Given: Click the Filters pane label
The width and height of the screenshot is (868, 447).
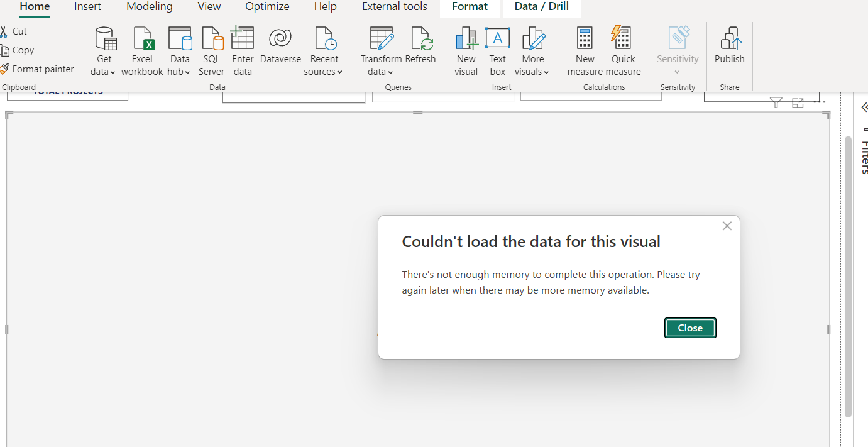Looking at the screenshot, I should 864,157.
